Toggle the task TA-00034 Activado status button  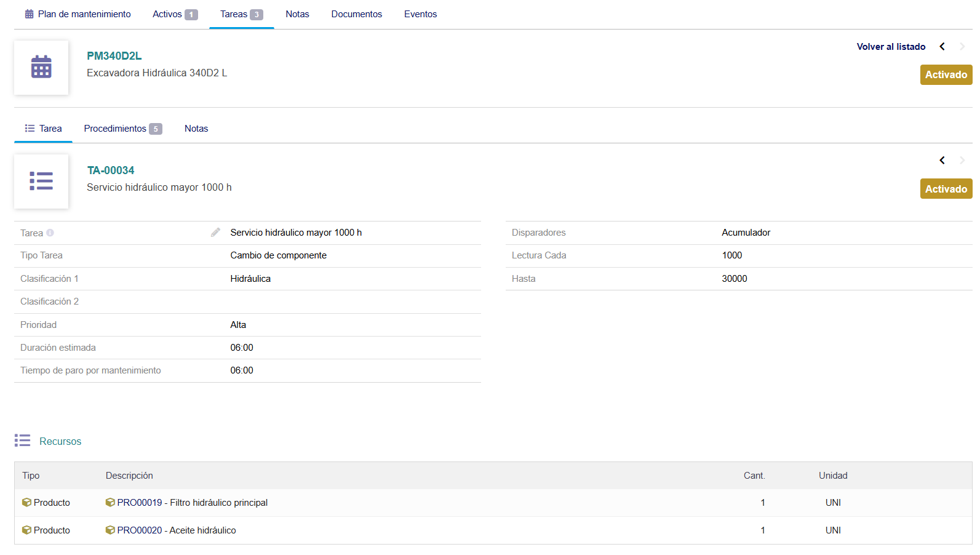(946, 189)
